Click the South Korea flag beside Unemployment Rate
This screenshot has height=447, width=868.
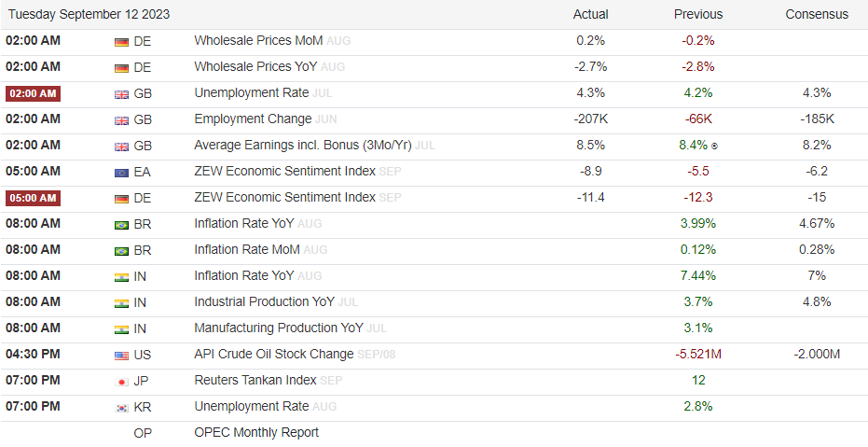[x=121, y=407]
